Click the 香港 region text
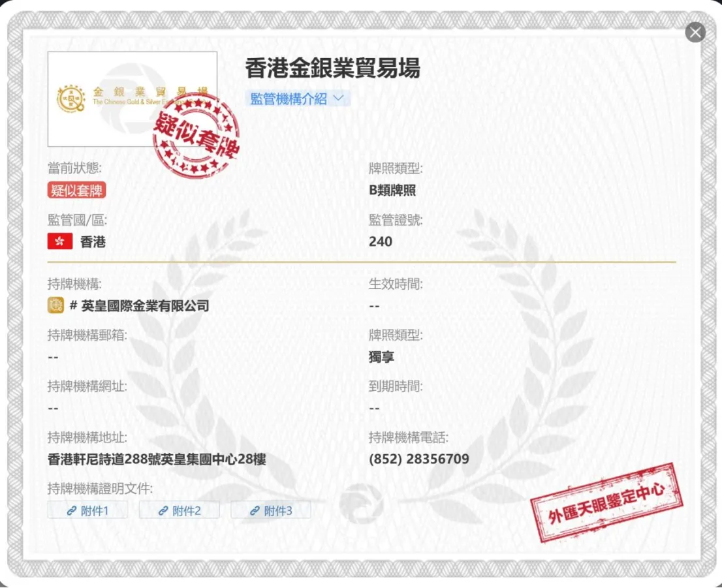This screenshot has height=588, width=722. click(93, 241)
